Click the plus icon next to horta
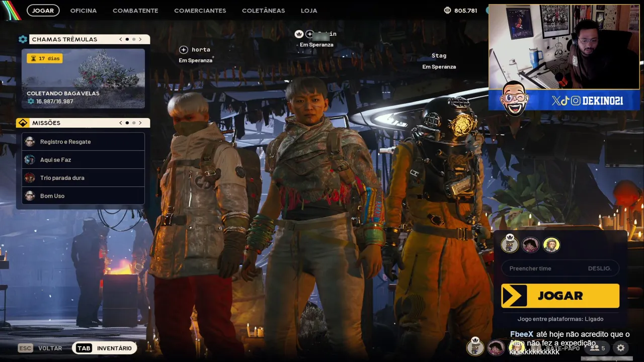The image size is (644, 362). pyautogui.click(x=184, y=49)
